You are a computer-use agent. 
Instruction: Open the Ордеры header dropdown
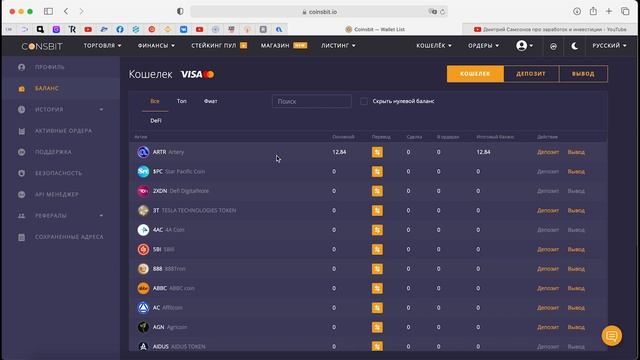point(483,46)
